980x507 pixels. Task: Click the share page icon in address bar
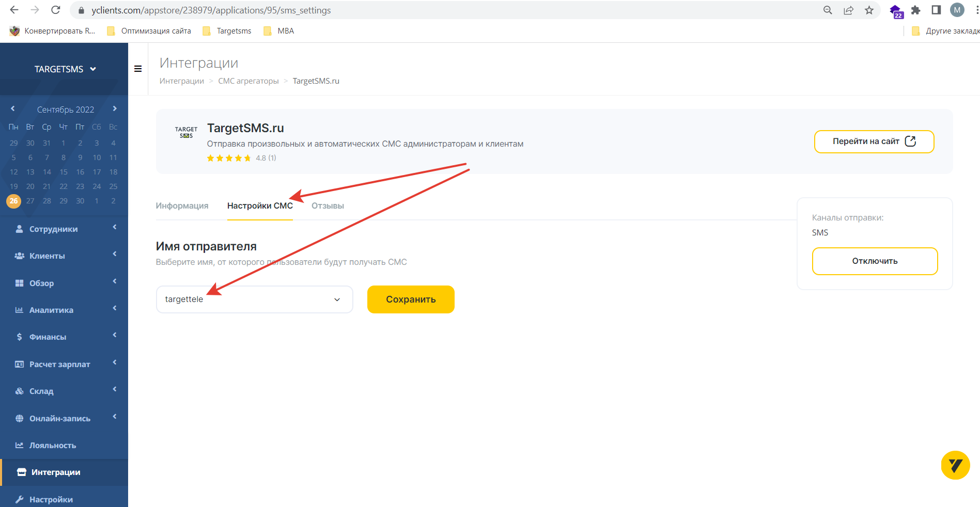point(848,10)
